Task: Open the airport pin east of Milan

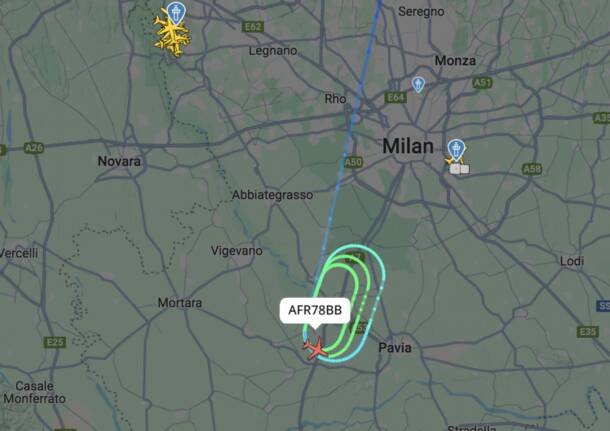Action: click(456, 151)
